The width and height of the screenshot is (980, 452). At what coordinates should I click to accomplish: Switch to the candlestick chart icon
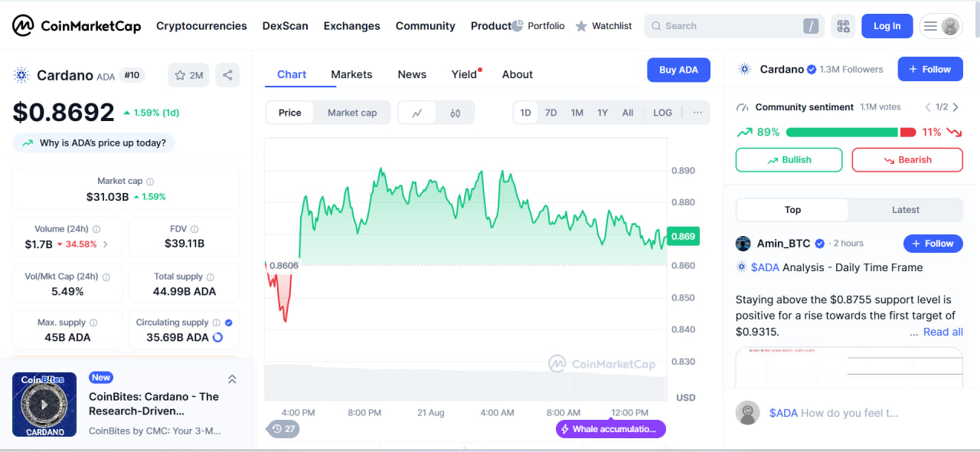456,113
